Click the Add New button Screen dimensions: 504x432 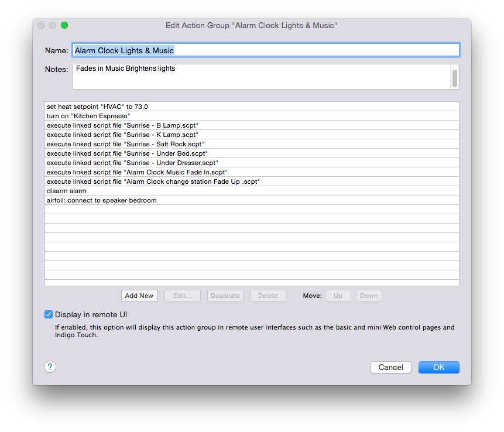coord(139,296)
